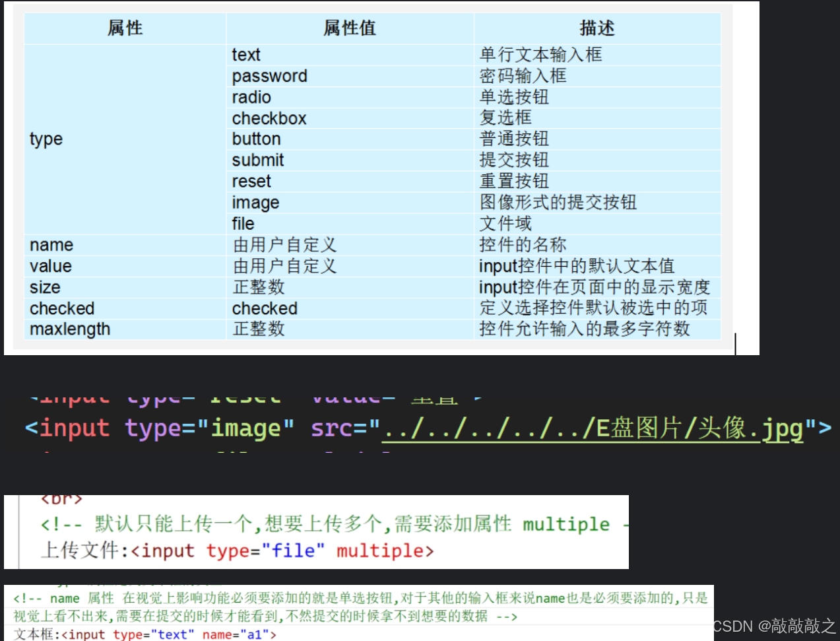Click the 属性 column header
This screenshot has width=840, height=641.
click(124, 28)
